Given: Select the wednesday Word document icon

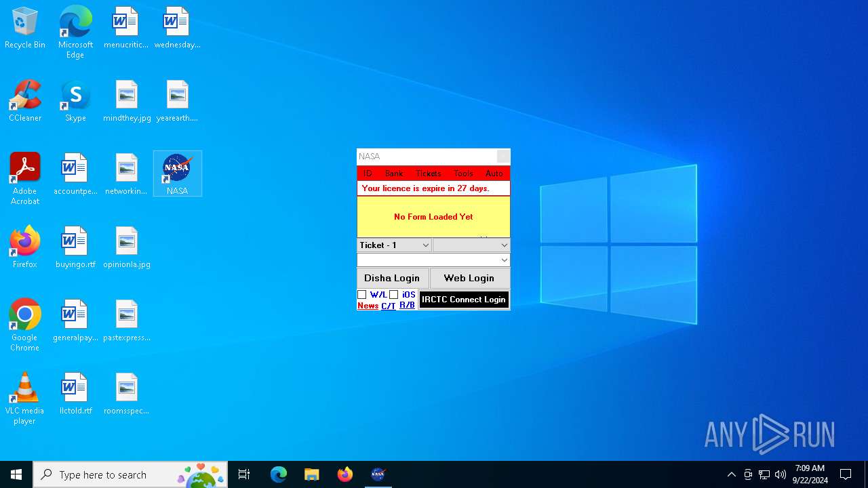Looking at the screenshot, I should [x=177, y=28].
